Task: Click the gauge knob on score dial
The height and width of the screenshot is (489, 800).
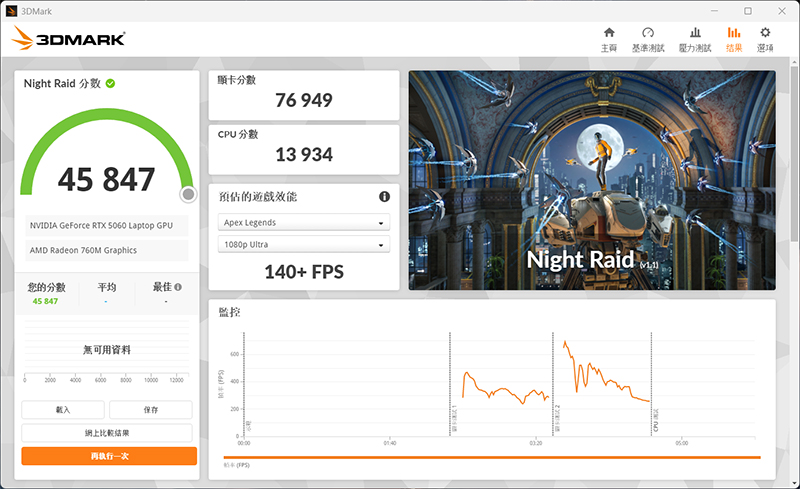Action: pyautogui.click(x=188, y=194)
